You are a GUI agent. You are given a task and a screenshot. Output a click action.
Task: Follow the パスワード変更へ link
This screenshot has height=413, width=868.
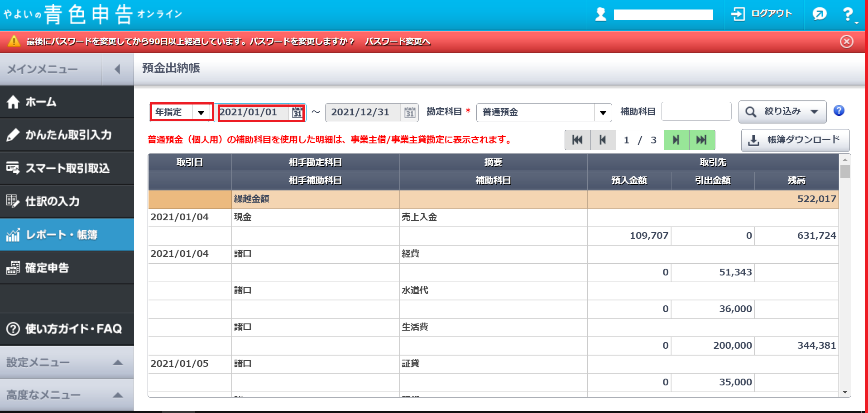click(x=397, y=42)
